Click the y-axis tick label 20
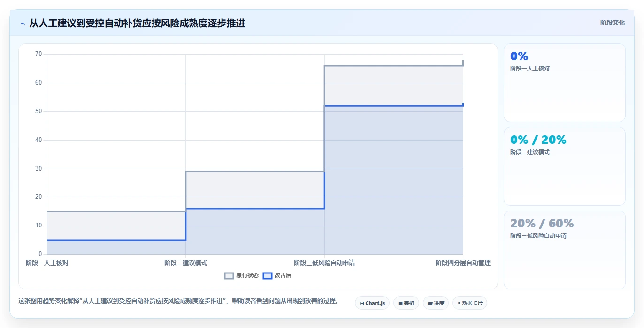Viewport: 644px width, 328px height. pyautogui.click(x=38, y=197)
